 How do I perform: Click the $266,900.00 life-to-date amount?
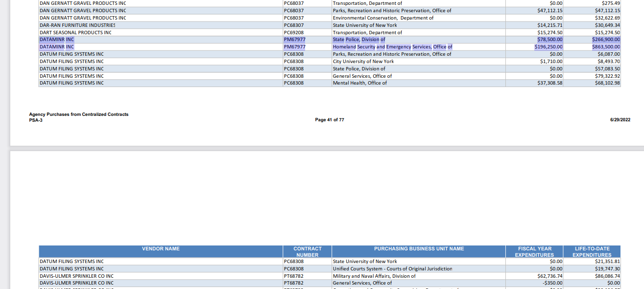(606, 40)
